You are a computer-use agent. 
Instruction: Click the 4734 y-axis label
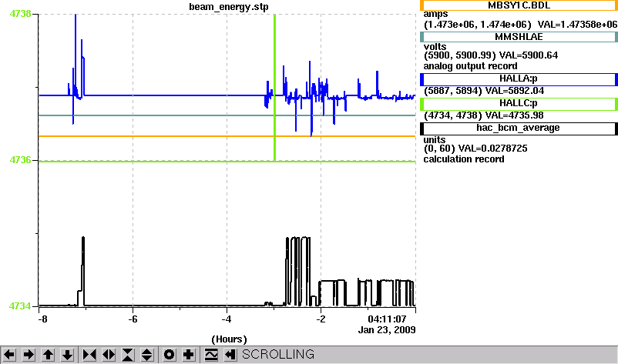(x=20, y=306)
